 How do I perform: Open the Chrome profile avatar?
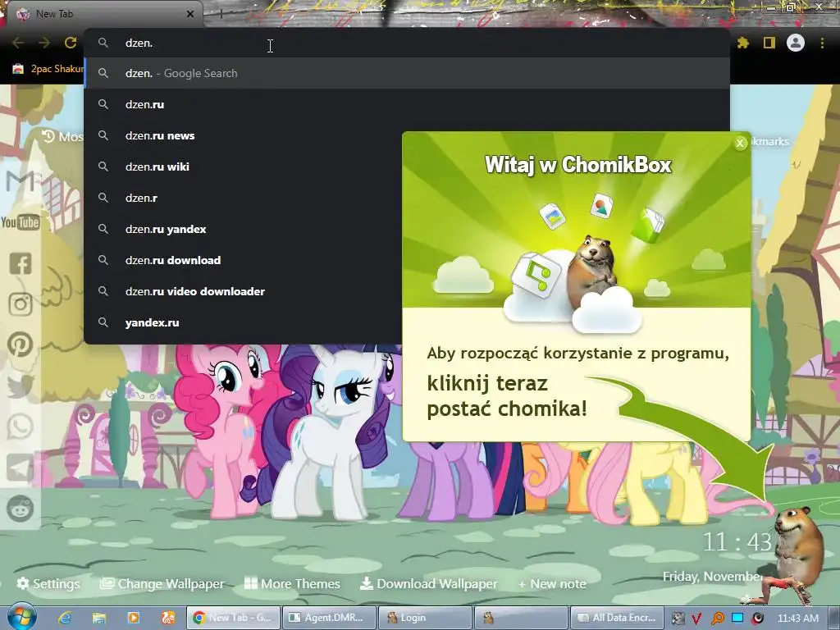click(796, 43)
